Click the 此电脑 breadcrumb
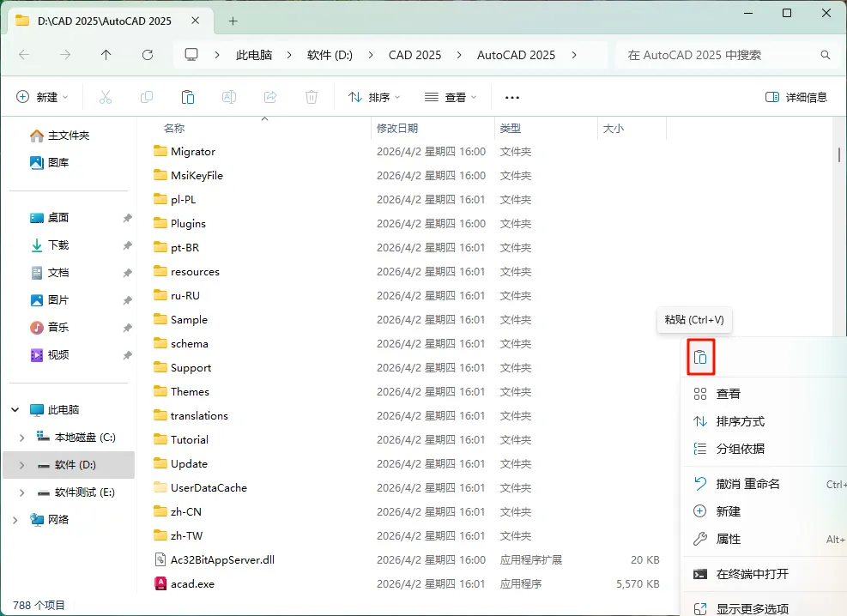Screen dimensions: 847x616 tap(254, 55)
